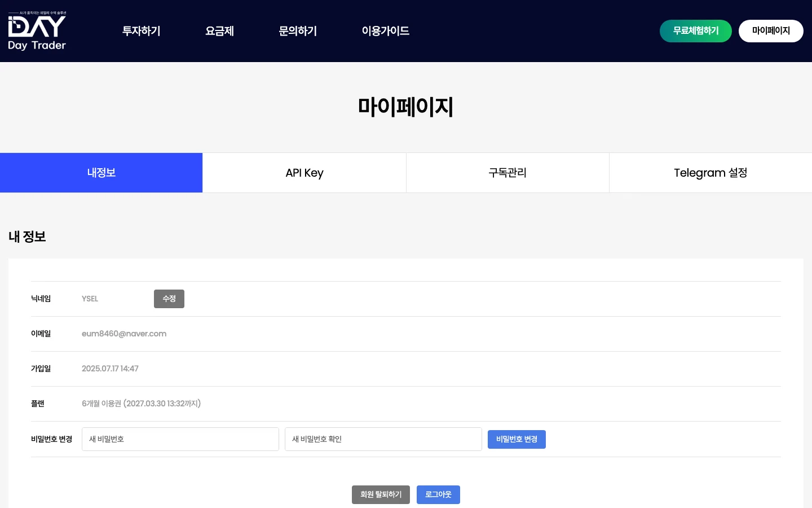Click the plan text 6개월 이용권

pos(101,404)
